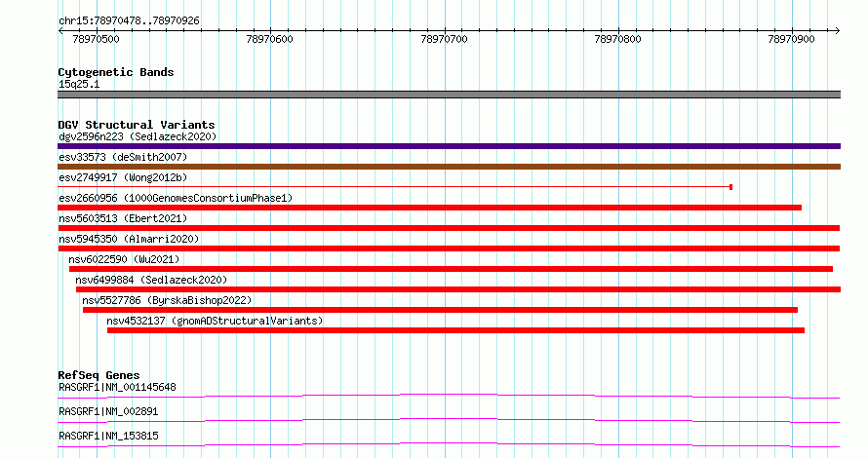Click the gray 15q25.1 cytogenetic band bar
Image resolution: width=868 pixels, height=458 pixels.
(449, 95)
